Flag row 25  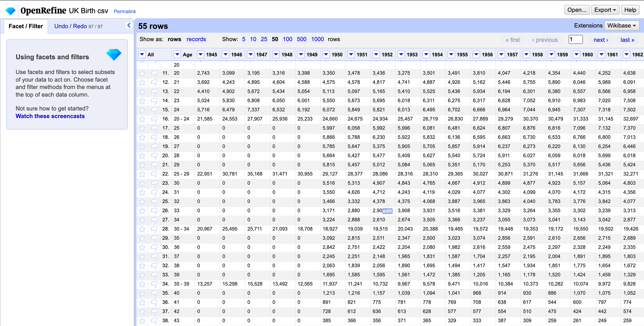click(154, 202)
